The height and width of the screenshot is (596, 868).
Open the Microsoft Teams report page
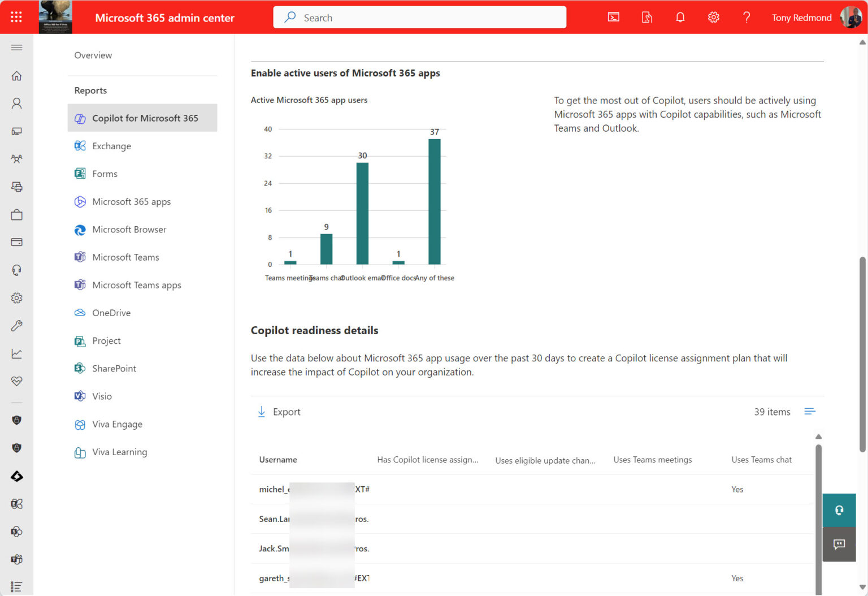coord(125,257)
